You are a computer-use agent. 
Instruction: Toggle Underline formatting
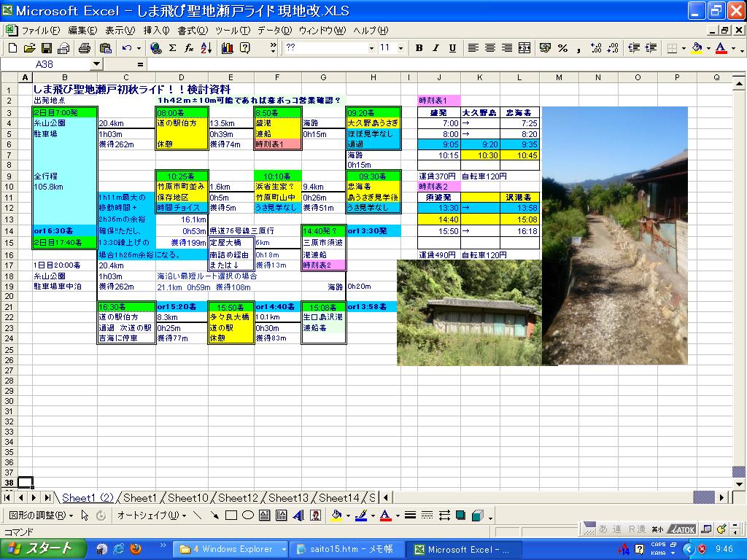click(452, 48)
